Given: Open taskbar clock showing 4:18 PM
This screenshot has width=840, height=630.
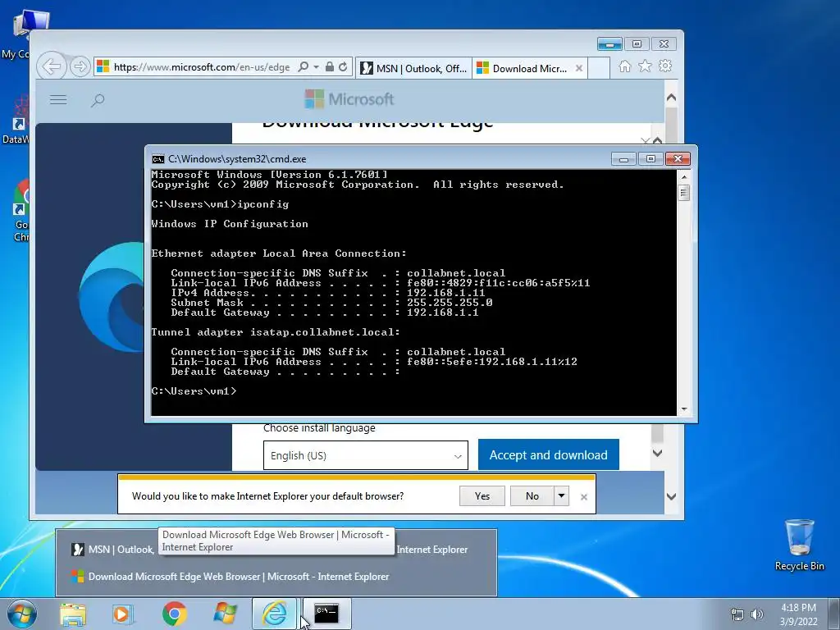Looking at the screenshot, I should (x=798, y=614).
